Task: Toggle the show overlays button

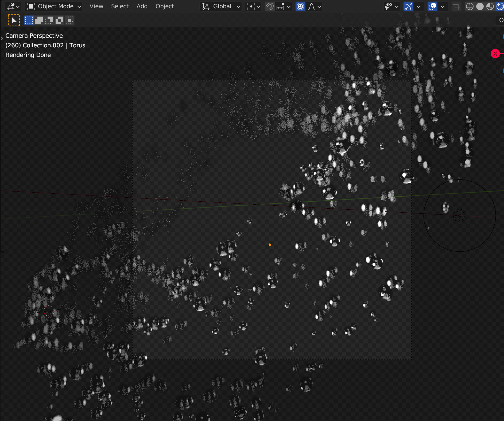Action: [432, 6]
